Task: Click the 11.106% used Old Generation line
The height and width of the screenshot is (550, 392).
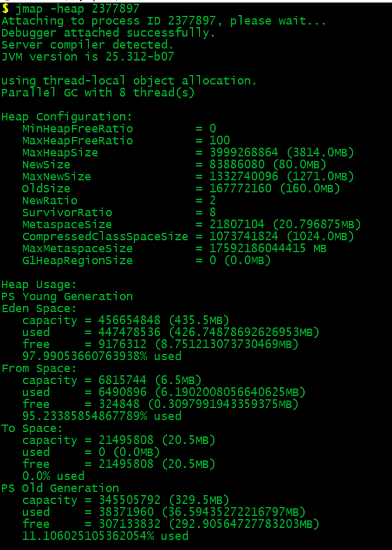Action: (x=105, y=536)
